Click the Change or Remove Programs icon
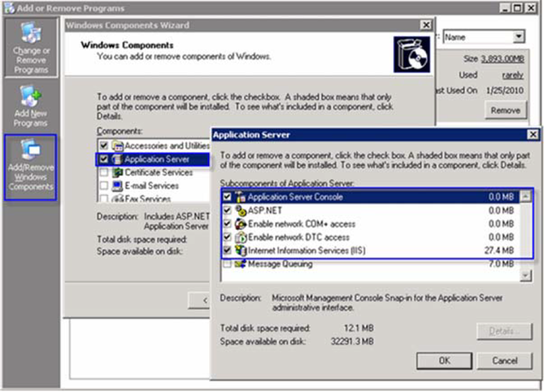544x392 pixels. (31, 35)
